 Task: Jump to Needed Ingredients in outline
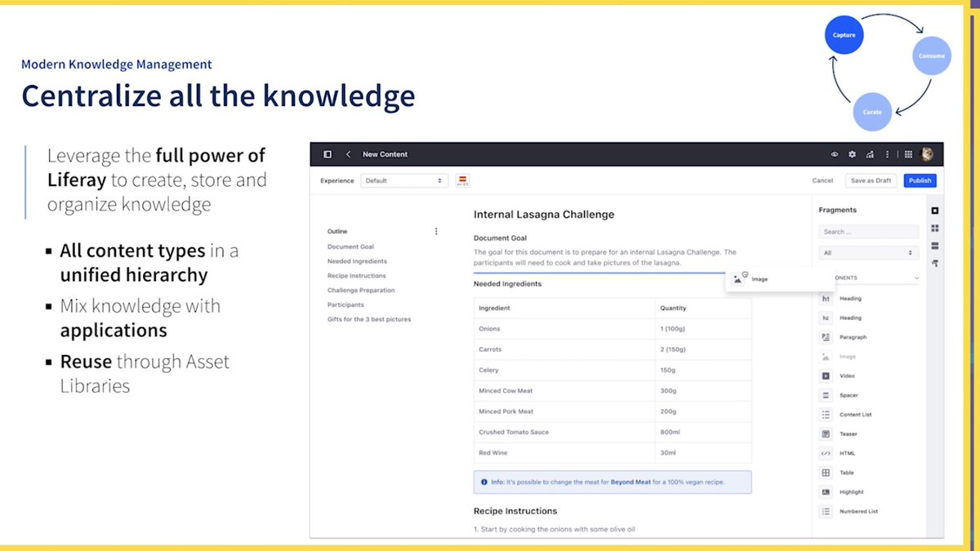tap(357, 261)
